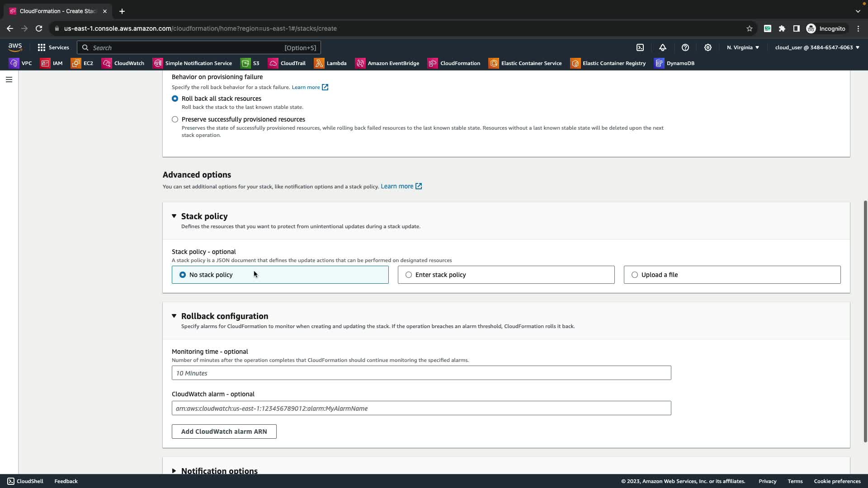Select Preserve successfully provisioned resources option
This screenshot has height=488, width=868.
(175, 119)
